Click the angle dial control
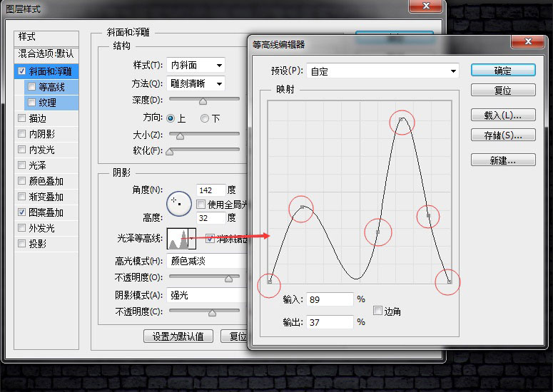Viewport: 553px width, 392px height. [179, 204]
